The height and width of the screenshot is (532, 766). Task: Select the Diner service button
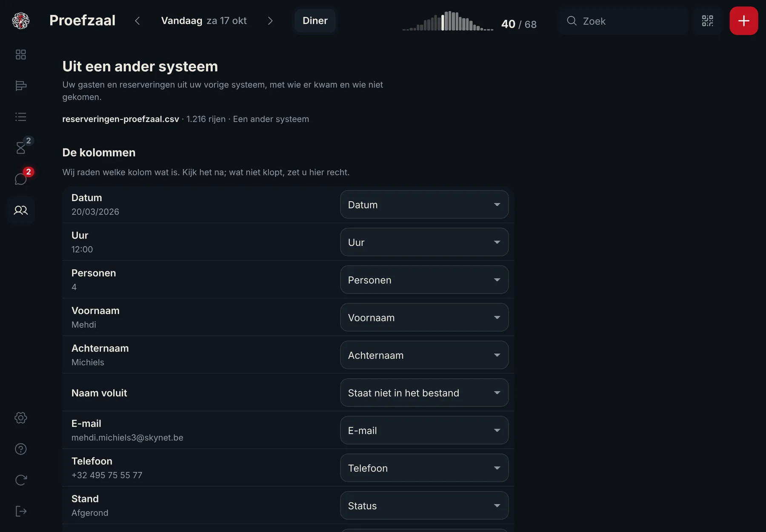(315, 20)
